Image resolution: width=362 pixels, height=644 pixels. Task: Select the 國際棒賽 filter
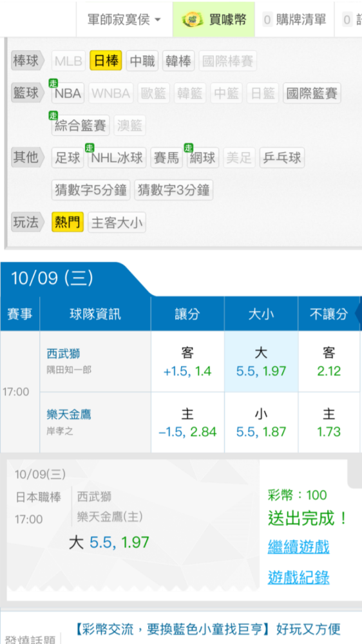[227, 61]
